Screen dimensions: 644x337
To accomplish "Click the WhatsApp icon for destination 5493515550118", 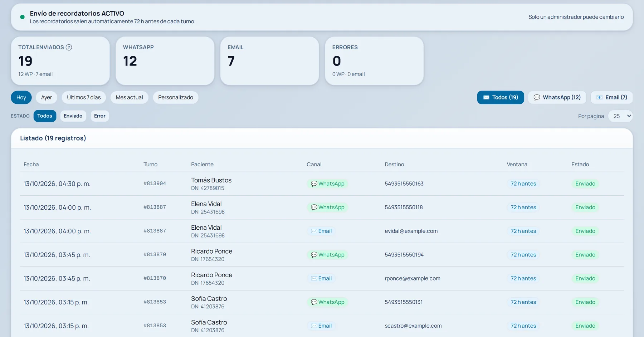I will [314, 207].
